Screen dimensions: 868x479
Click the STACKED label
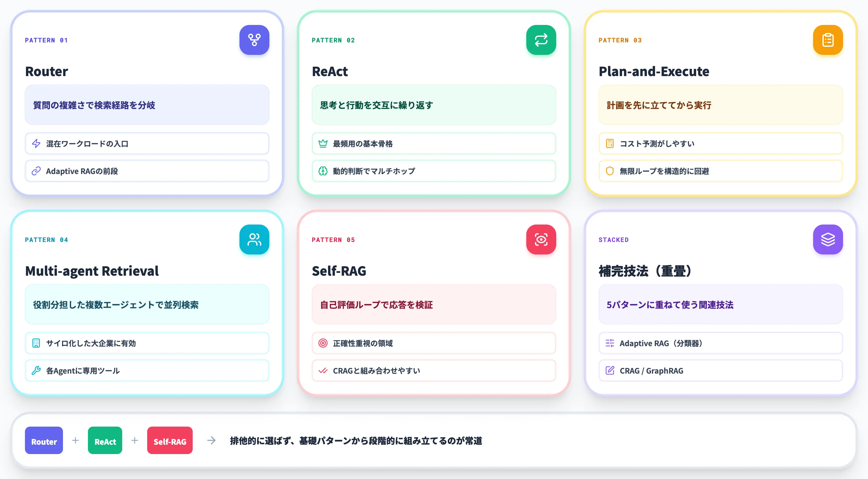pos(614,240)
